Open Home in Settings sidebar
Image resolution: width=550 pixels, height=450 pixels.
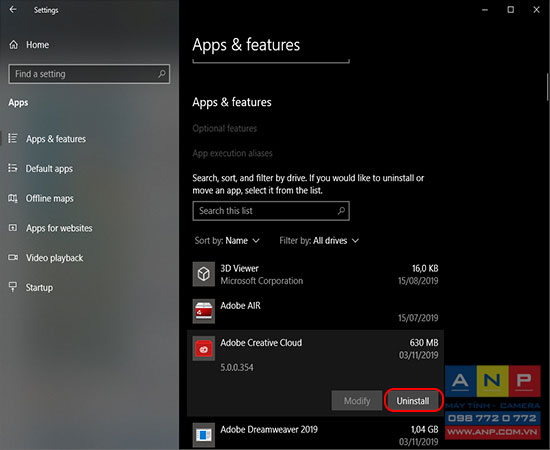(x=38, y=45)
